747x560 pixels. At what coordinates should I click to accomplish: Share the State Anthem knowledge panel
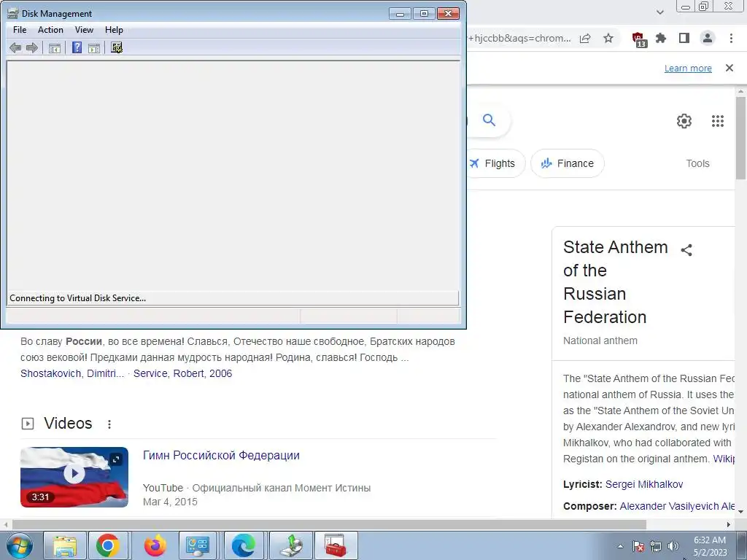pos(686,250)
